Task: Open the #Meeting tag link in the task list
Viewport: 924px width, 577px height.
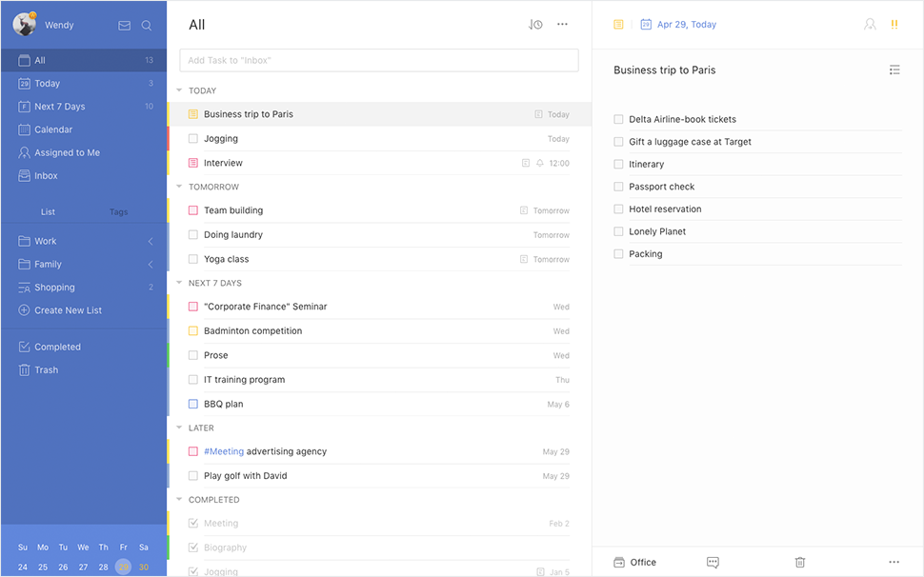Action: click(221, 451)
